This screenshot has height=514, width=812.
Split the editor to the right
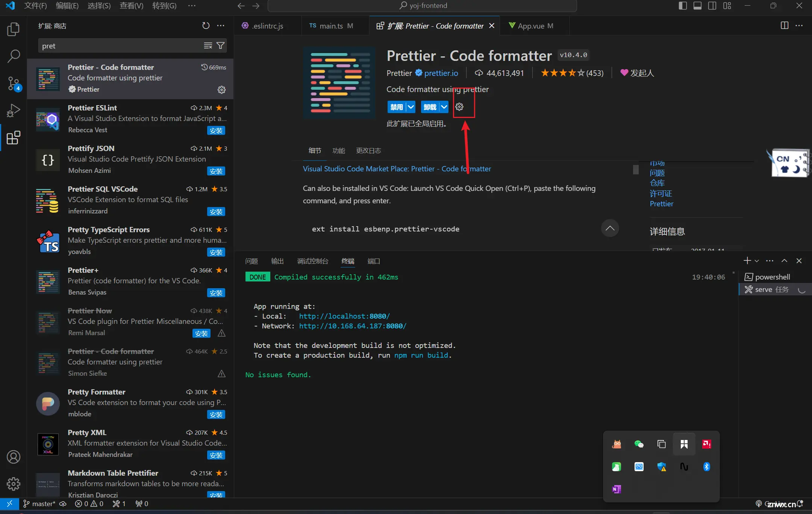click(785, 26)
